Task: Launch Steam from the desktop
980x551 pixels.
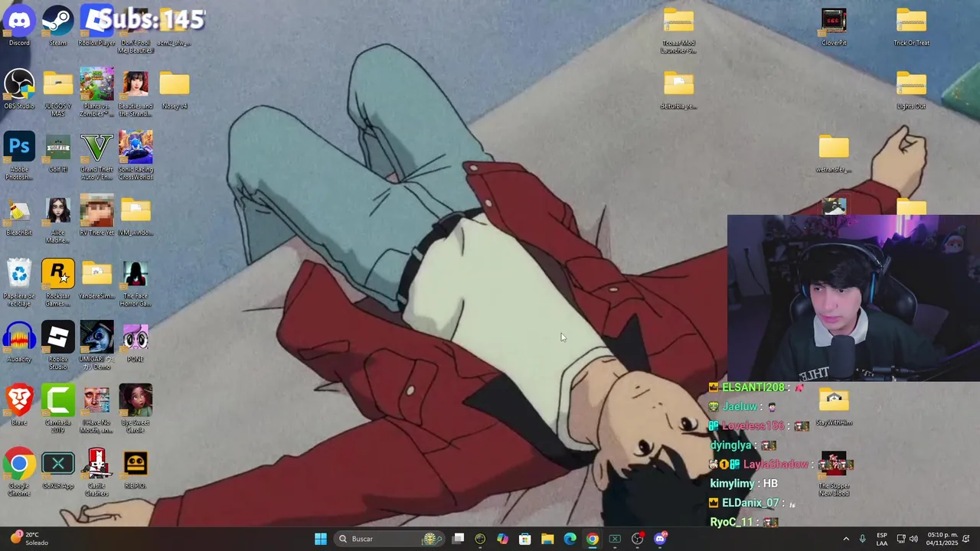Action: coord(58,26)
